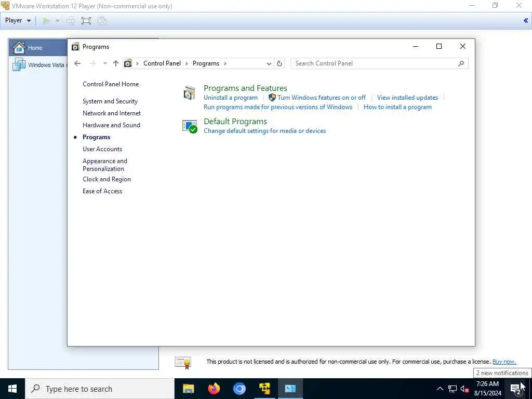Open Ease of Access category
Image resolution: width=532 pixels, height=399 pixels.
102,191
